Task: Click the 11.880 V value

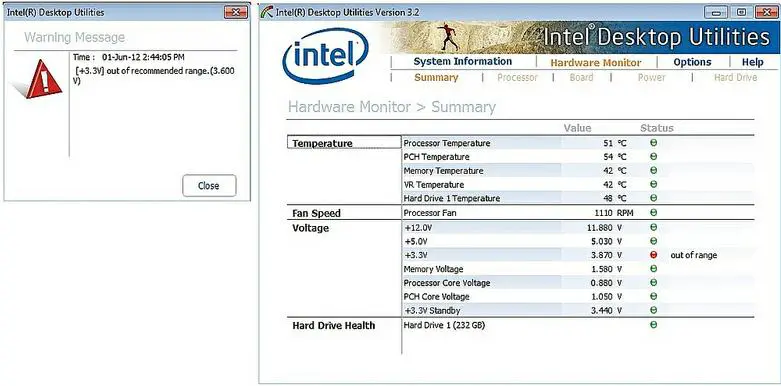Action: pyautogui.click(x=605, y=228)
